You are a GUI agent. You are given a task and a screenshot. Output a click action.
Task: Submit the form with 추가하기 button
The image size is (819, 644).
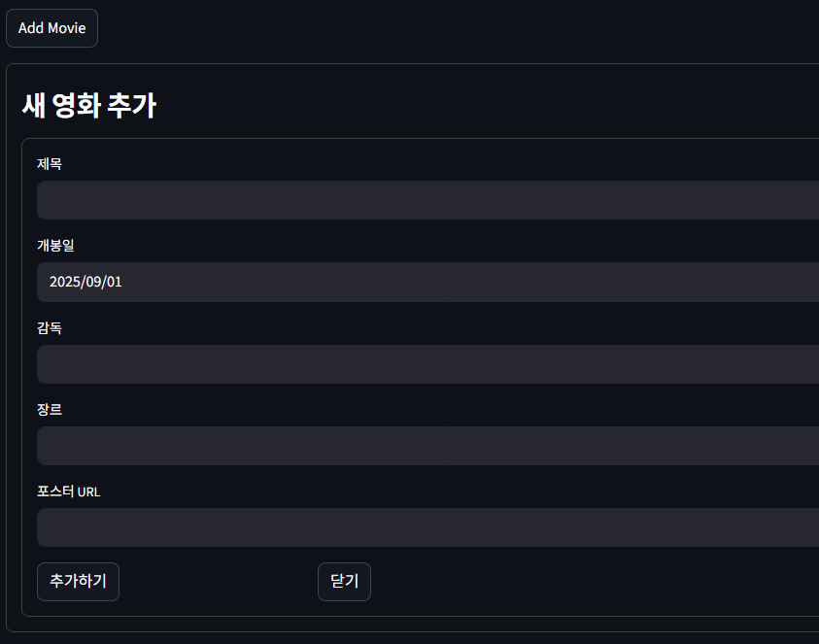78,581
